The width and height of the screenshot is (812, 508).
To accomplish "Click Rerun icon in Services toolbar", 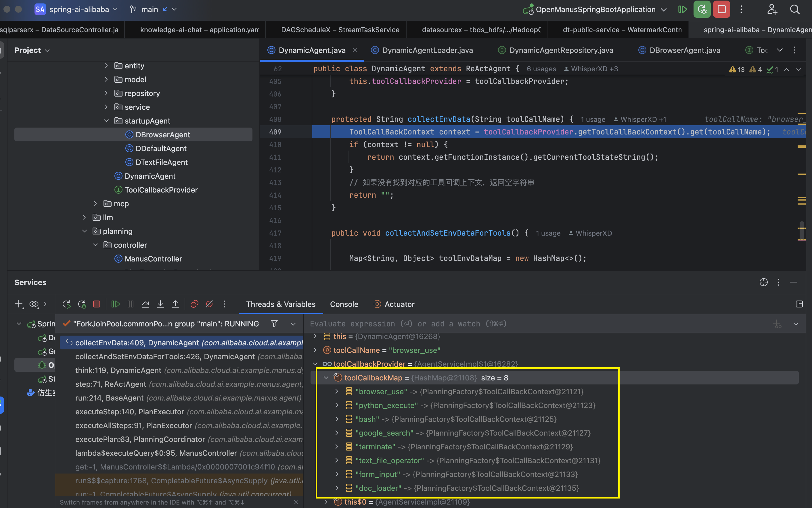I will (66, 304).
